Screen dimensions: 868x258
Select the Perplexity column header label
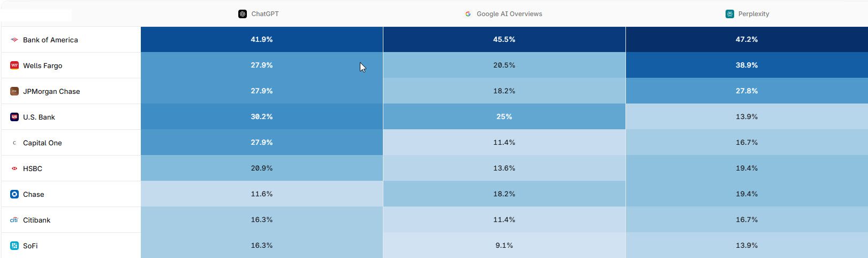point(753,14)
